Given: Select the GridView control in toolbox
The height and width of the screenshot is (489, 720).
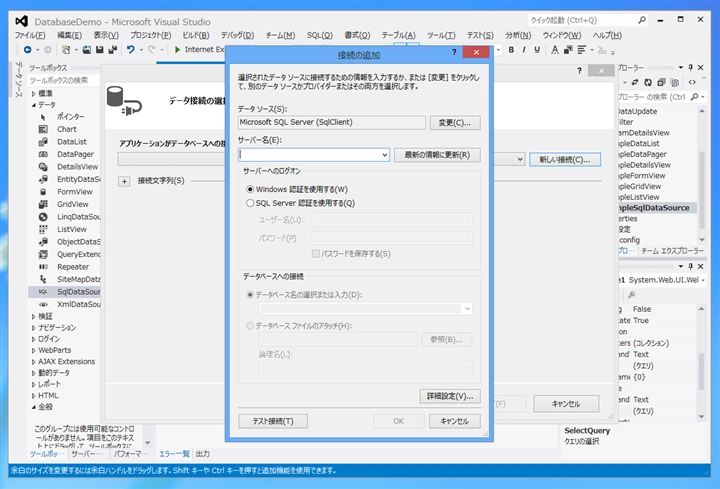Looking at the screenshot, I should 73,204.
